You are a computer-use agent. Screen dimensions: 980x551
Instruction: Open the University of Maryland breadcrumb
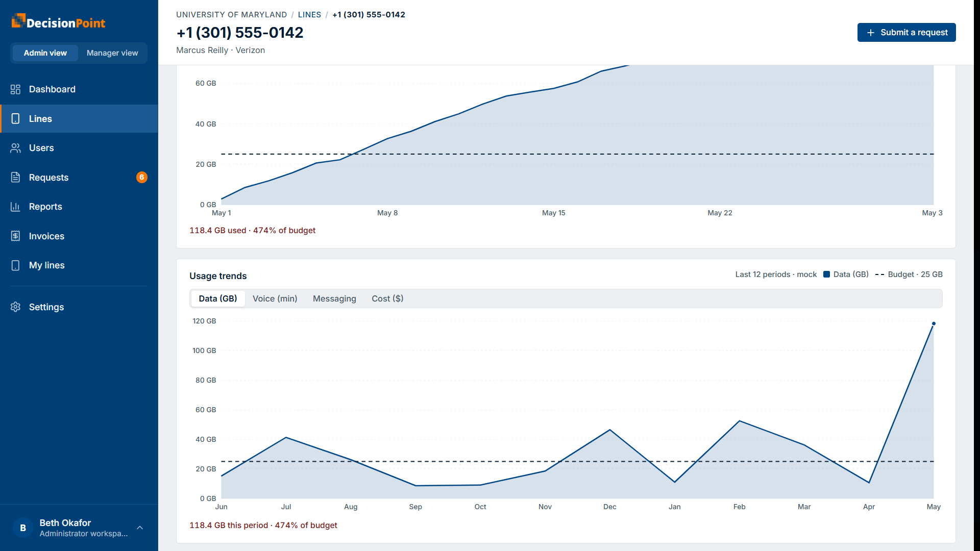[x=231, y=15]
